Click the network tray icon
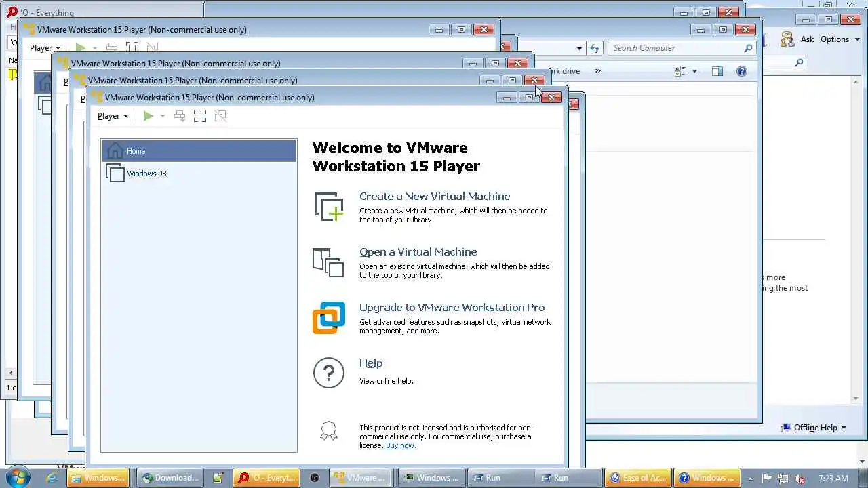868x488 pixels. pyautogui.click(x=783, y=479)
